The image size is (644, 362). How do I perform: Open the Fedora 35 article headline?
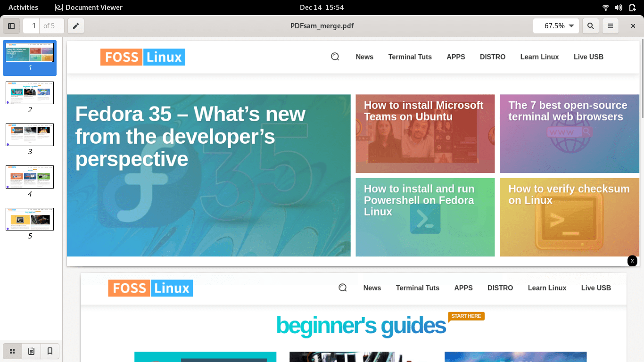click(x=190, y=137)
